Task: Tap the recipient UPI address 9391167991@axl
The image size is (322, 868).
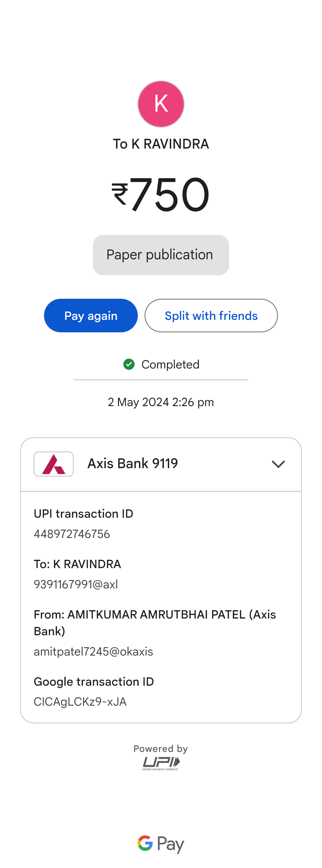Action: [76, 584]
